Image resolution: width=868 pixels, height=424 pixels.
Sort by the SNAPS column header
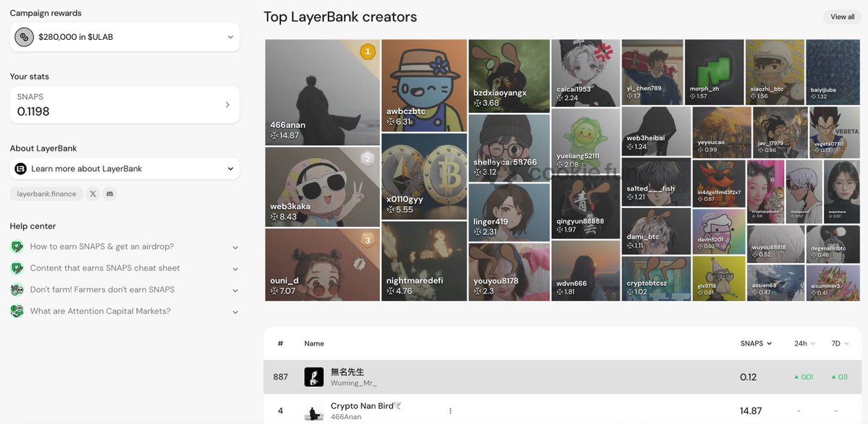(x=756, y=344)
